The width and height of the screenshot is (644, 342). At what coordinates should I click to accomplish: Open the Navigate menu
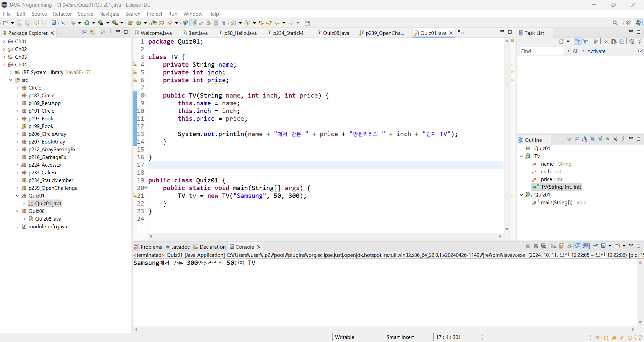109,14
